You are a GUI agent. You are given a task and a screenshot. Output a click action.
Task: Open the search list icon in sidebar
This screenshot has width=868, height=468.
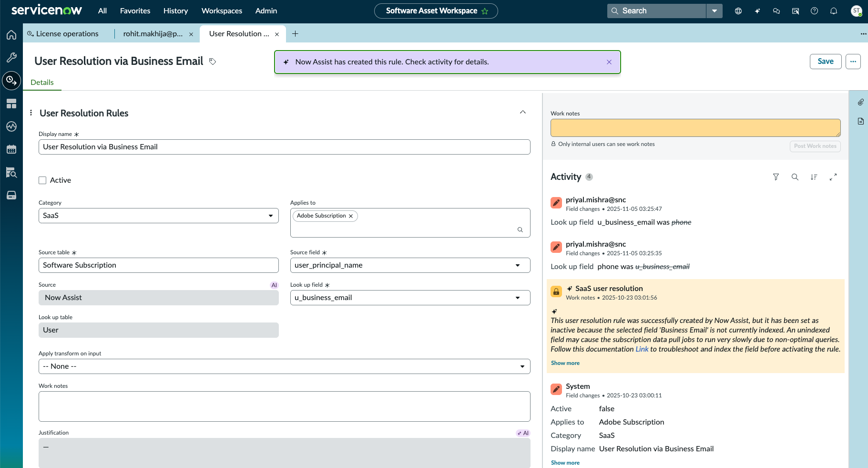(11, 172)
